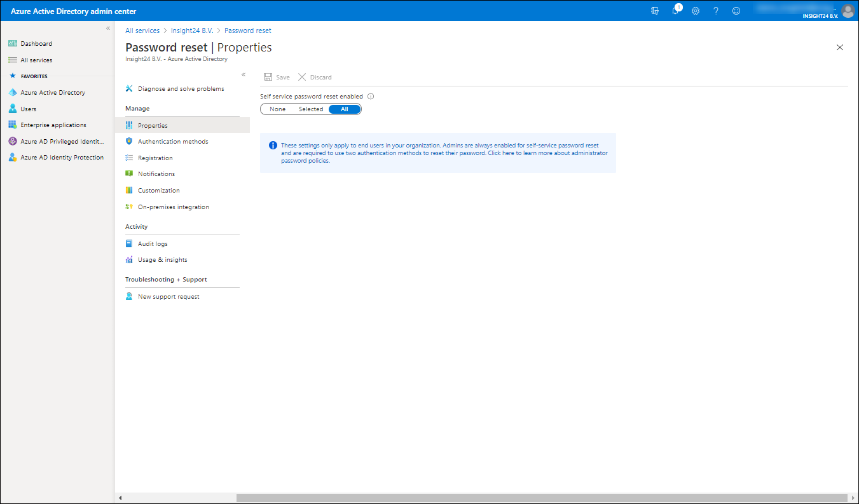This screenshot has width=859, height=504.
Task: Open the directory and subscription filter icon
Action: (655, 11)
